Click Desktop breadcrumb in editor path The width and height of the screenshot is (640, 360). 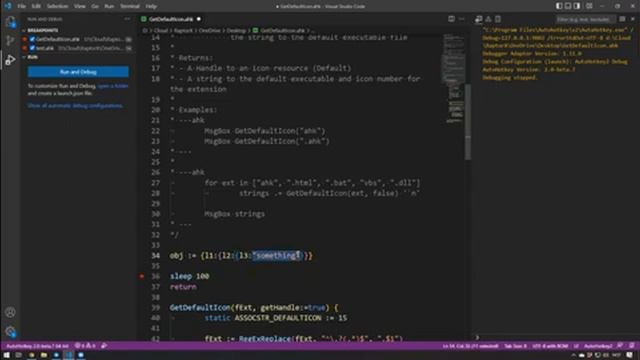(x=236, y=31)
